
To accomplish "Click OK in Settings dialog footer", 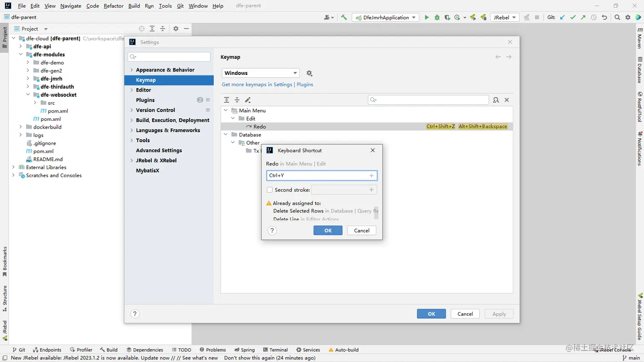I will pyautogui.click(x=431, y=314).
